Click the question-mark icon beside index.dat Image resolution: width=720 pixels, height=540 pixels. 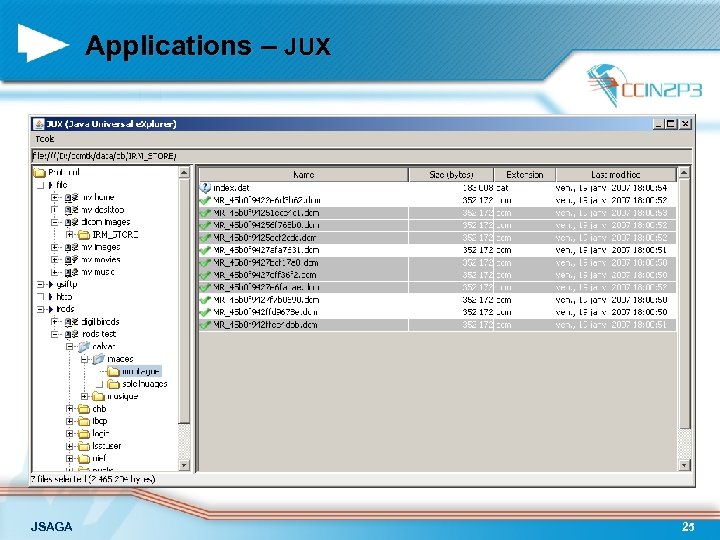tap(205, 187)
